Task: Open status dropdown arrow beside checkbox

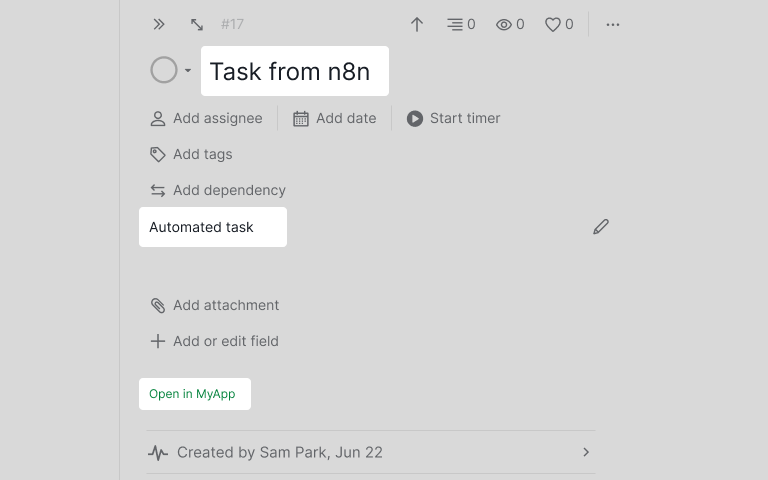Action: [x=188, y=71]
